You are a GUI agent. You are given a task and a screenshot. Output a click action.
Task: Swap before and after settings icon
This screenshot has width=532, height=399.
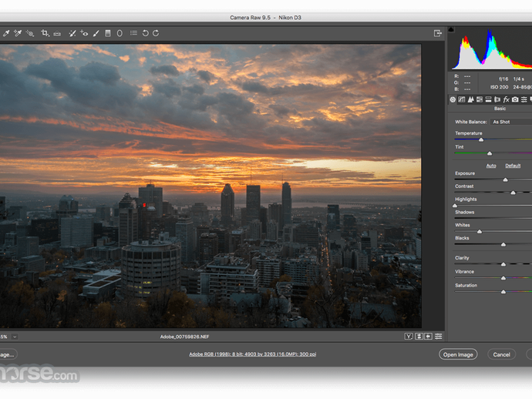pos(419,337)
